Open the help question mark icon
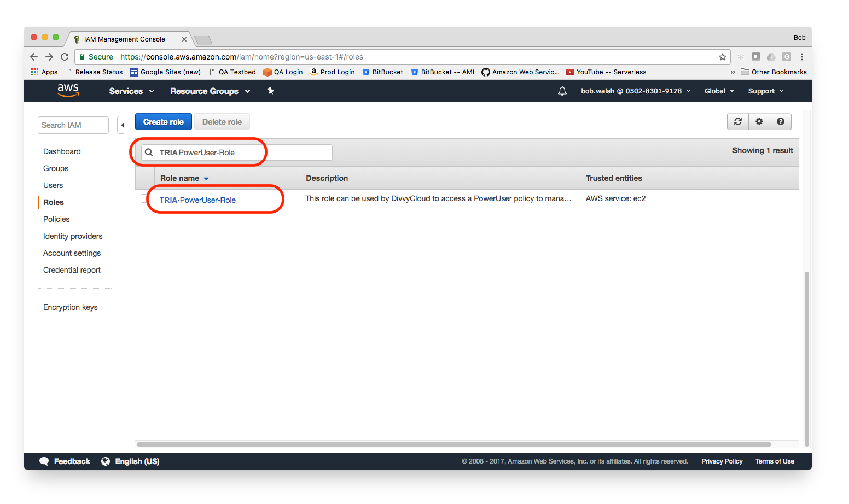This screenshot has height=504, width=849. pyautogui.click(x=781, y=121)
